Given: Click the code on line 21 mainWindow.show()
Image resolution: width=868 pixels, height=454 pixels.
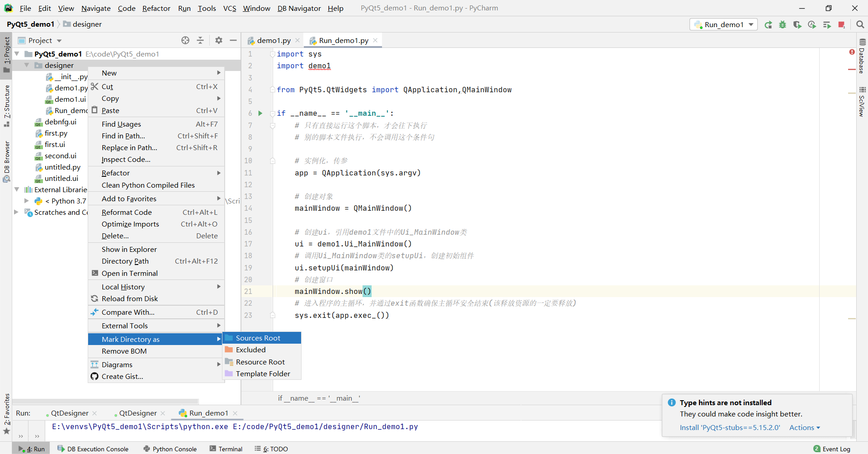Looking at the screenshot, I should [333, 291].
